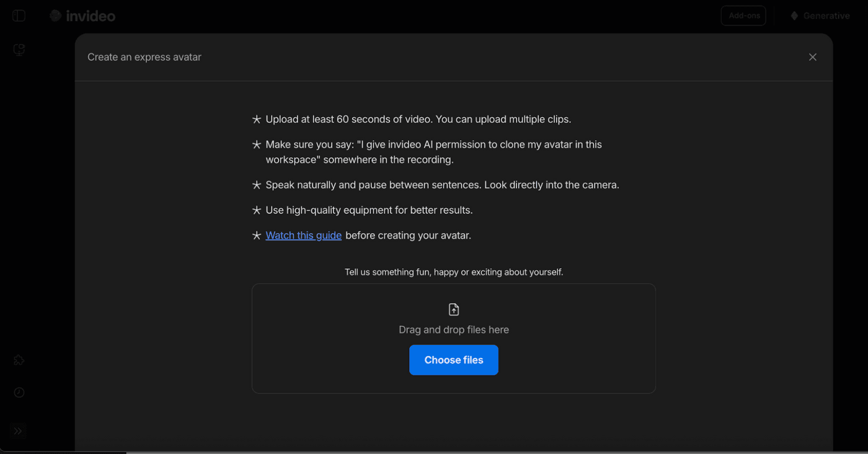Click the "Speak naturally and pause" instruction
Viewport: 868px width, 454px height.
[442, 185]
